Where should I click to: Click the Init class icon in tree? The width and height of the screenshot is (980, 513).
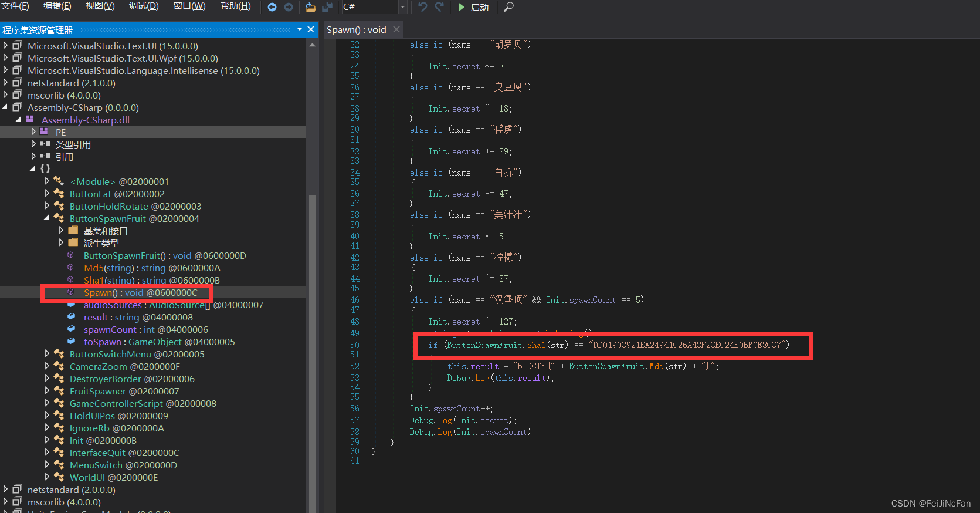(x=59, y=440)
